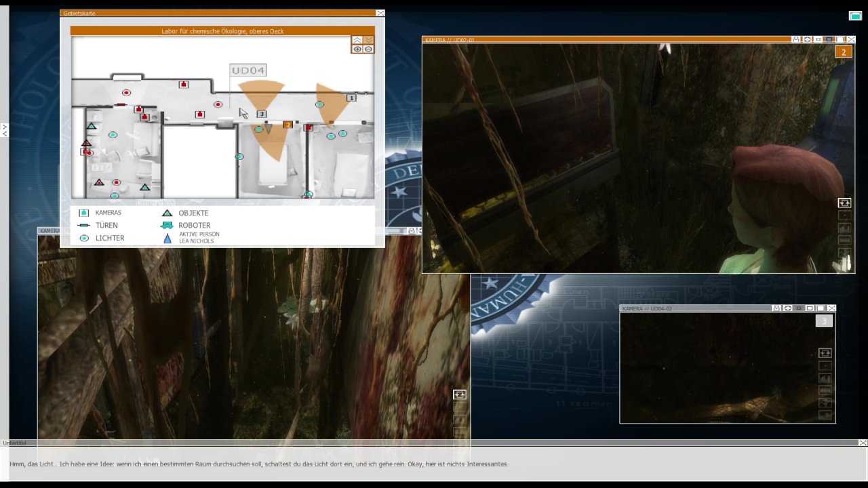Click the OBJEKTE legend entry
The image size is (868, 488).
tap(185, 213)
